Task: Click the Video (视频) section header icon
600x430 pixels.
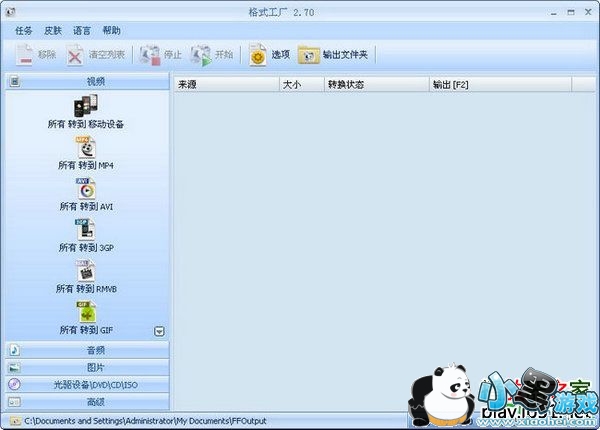Action: click(x=15, y=81)
